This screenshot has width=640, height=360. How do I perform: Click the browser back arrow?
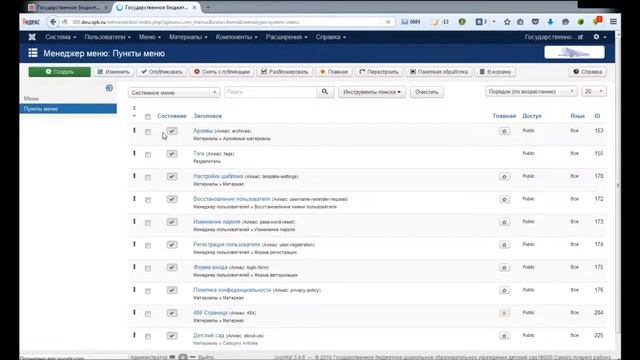53,22
